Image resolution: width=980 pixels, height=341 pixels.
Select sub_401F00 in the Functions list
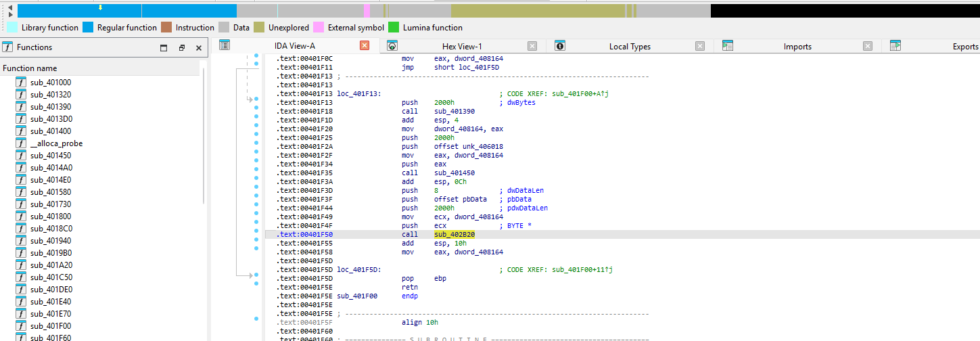(x=51, y=326)
